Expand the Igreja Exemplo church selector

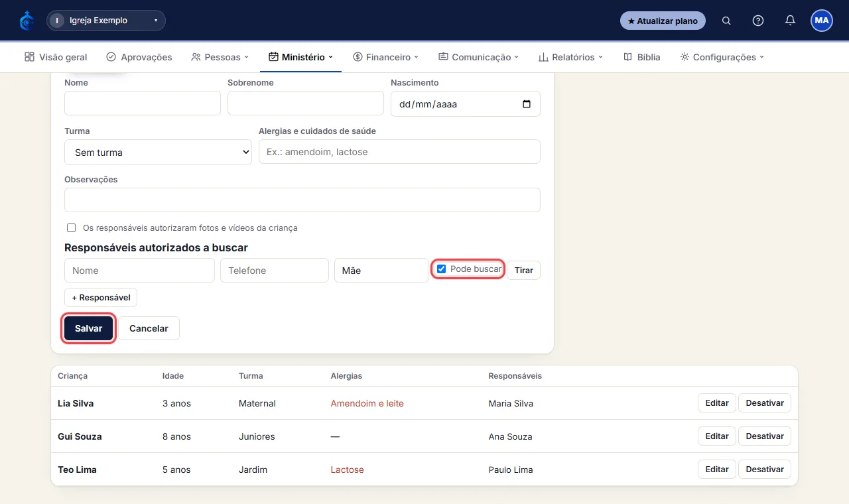106,21
